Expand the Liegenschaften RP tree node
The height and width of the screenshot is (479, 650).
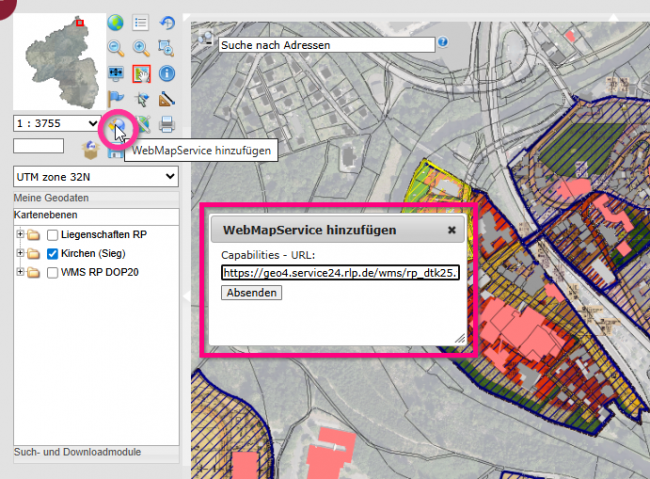[20, 234]
